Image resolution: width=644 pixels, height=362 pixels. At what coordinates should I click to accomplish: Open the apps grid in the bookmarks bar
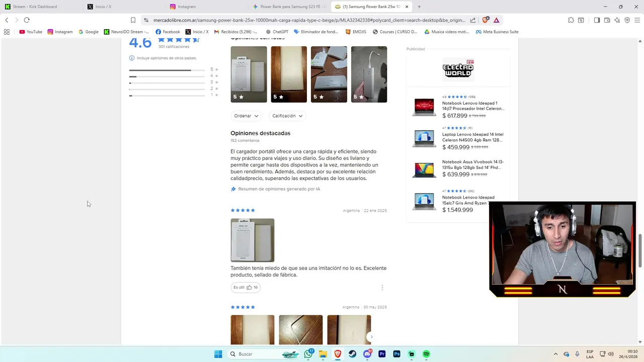tap(7, 32)
